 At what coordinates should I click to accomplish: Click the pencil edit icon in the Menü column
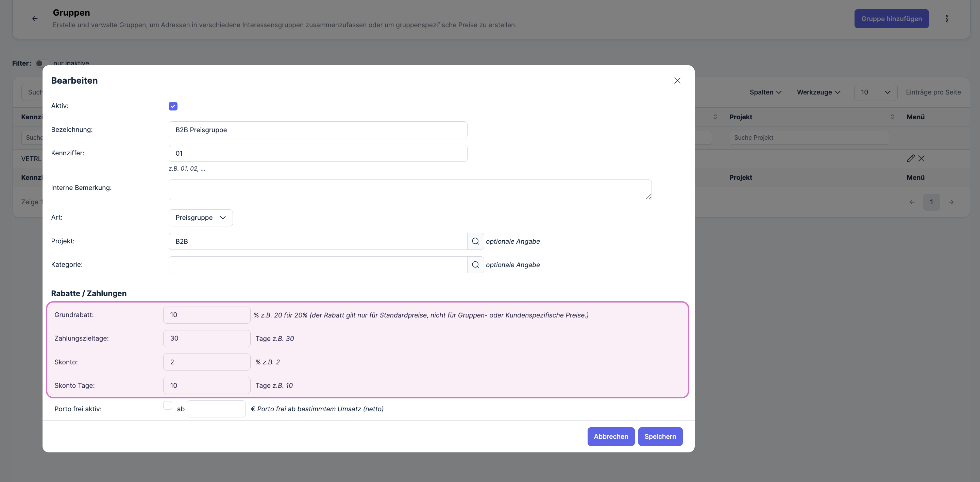pyautogui.click(x=910, y=158)
